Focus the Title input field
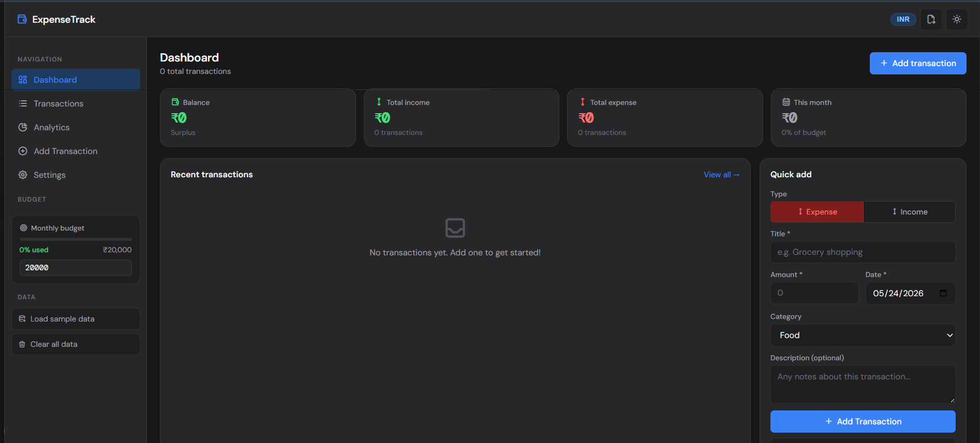This screenshot has height=443, width=980. coord(863,252)
